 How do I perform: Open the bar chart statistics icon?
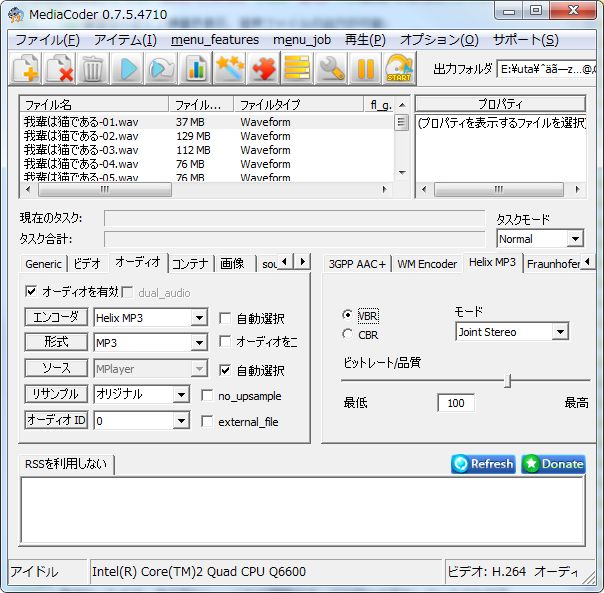pos(195,69)
